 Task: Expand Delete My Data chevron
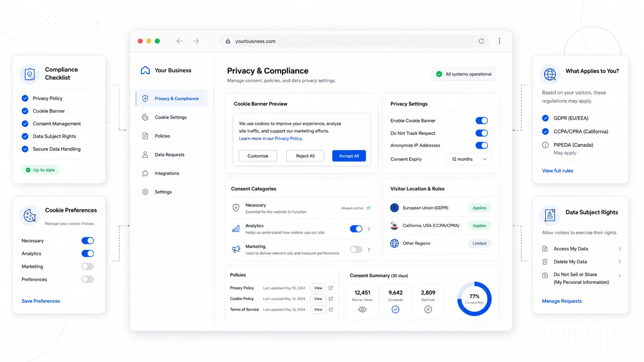tap(620, 262)
